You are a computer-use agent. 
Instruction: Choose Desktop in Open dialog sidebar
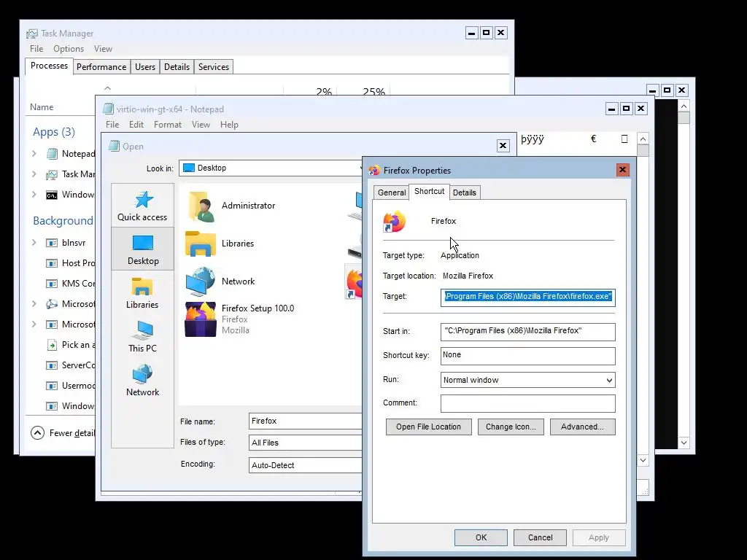tap(142, 249)
